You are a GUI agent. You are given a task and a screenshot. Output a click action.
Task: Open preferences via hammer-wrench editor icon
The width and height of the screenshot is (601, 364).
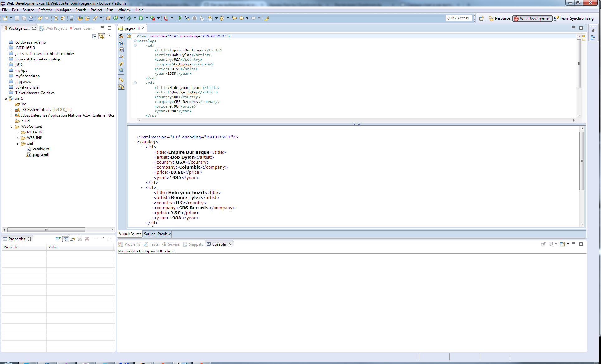tap(121, 36)
